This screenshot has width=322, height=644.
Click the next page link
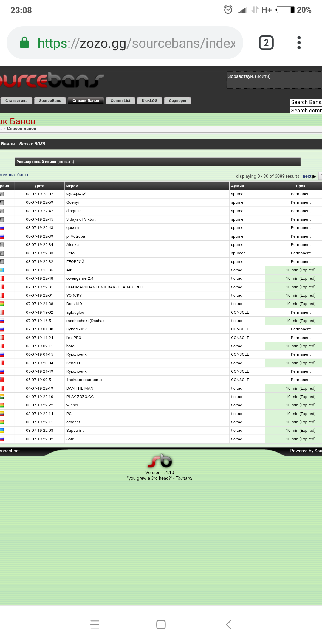(x=307, y=176)
